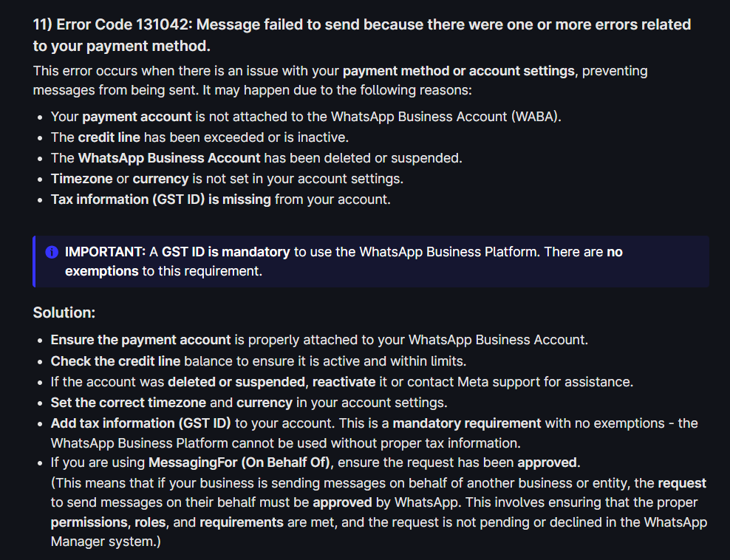Viewport: 730px width, 560px height.
Task: Click the 'credit line has been exceeded' bullet
Action: click(x=199, y=137)
